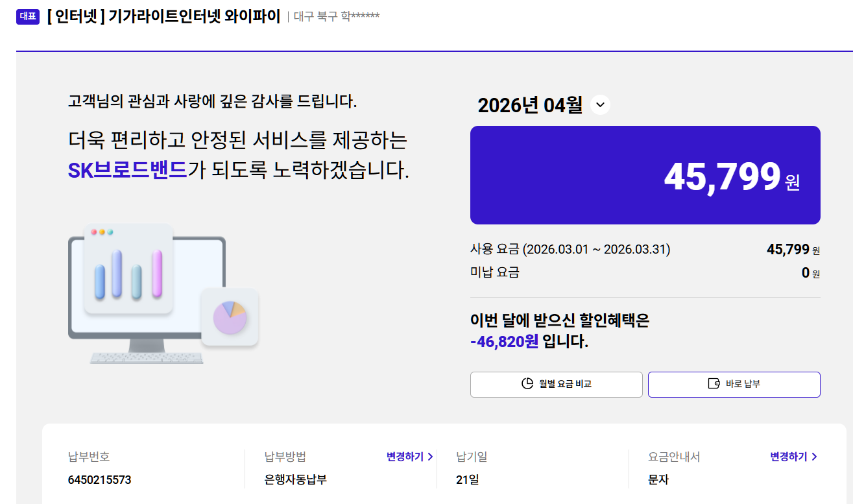Click the 납부번호 6450215573 value
Viewport: 853px width, 504px height.
99,480
